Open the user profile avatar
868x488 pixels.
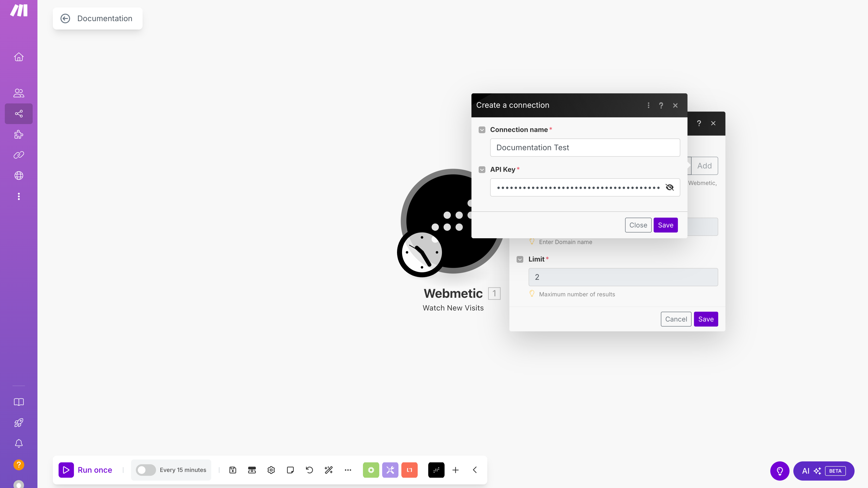(x=19, y=484)
